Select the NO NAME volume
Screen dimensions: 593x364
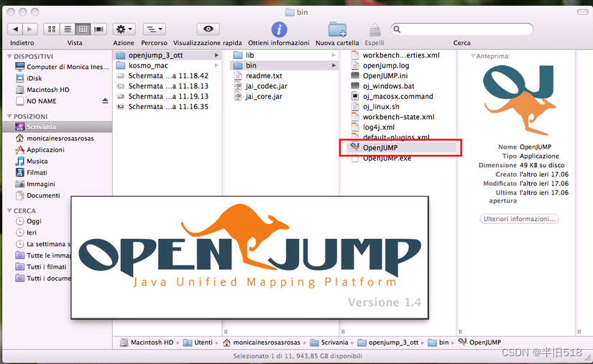tap(36, 101)
